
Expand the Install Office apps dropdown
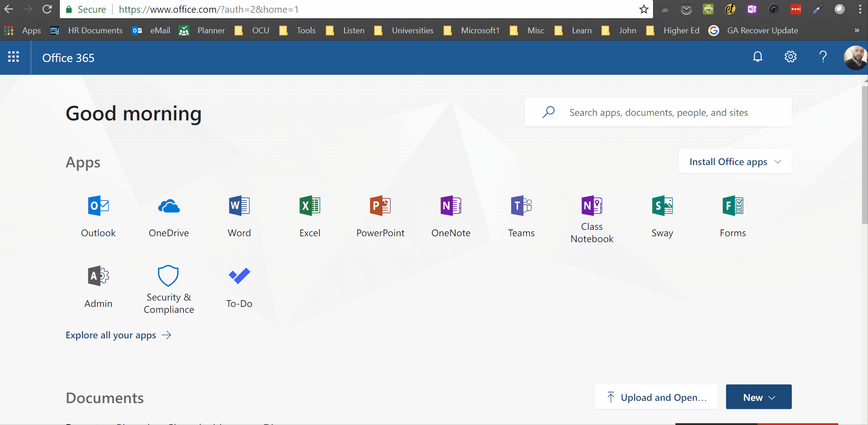coord(735,162)
